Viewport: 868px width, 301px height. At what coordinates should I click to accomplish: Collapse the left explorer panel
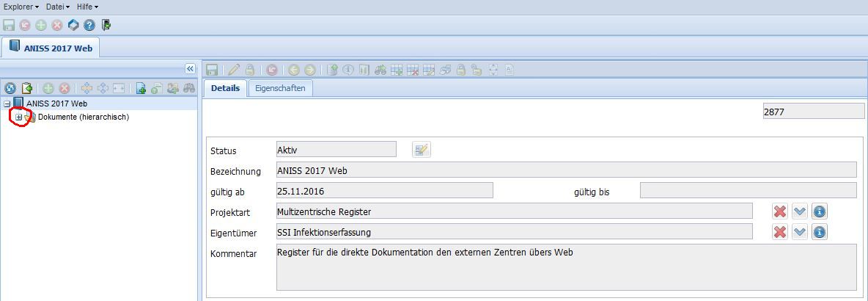tap(190, 68)
